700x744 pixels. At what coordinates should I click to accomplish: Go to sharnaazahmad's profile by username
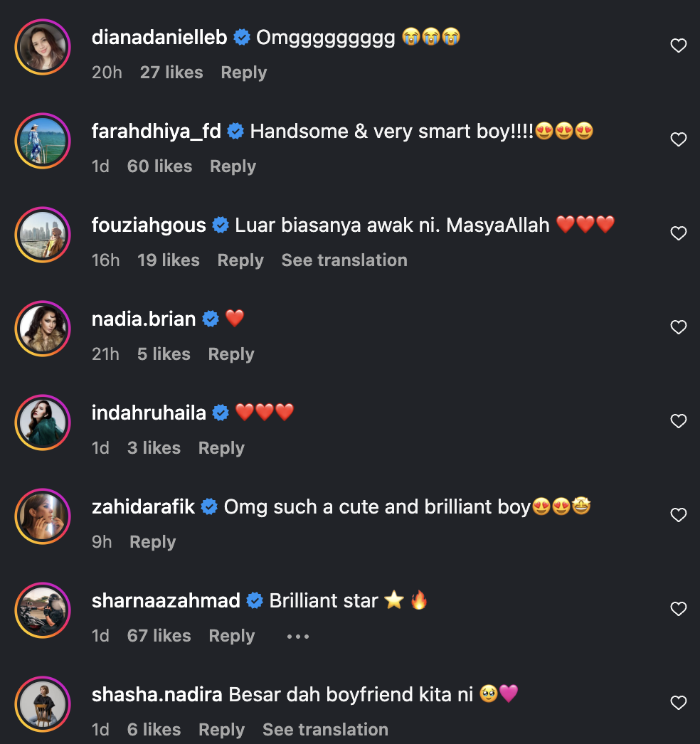point(166,601)
